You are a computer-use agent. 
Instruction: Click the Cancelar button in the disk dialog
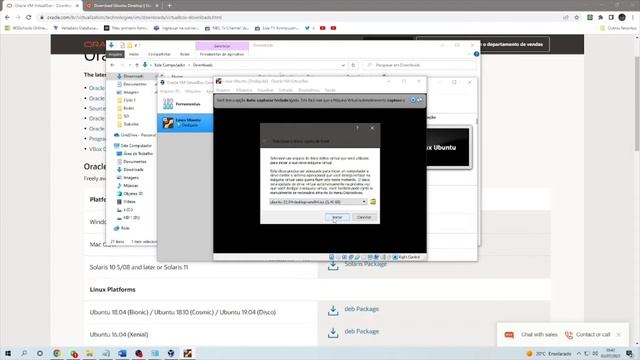(x=364, y=217)
